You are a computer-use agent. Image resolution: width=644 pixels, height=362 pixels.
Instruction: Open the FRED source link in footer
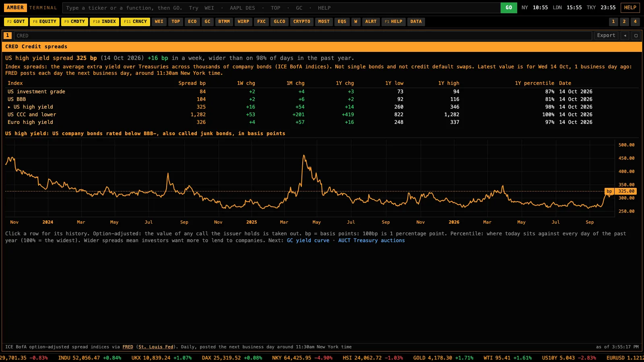point(128,347)
